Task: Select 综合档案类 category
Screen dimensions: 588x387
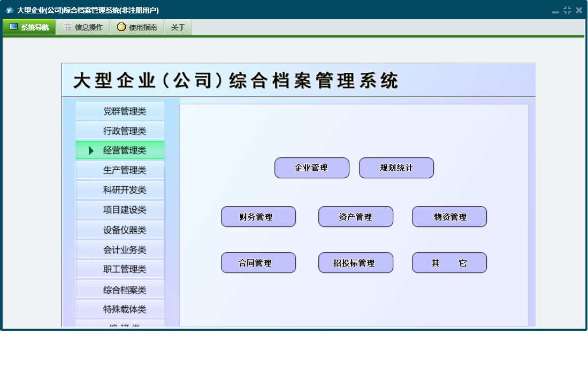Action: coord(120,289)
